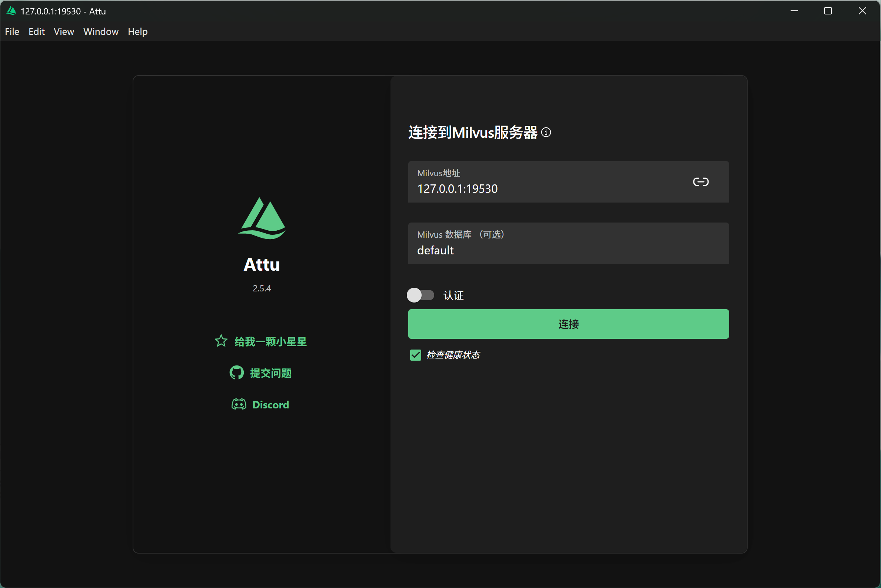Click the version number 2.5.4
Image resolution: width=881 pixels, height=588 pixels.
(x=262, y=288)
